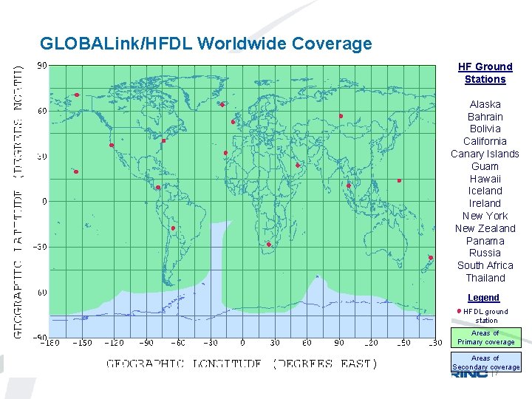
Task: Select Bahrain in the station list
Action: [485, 117]
